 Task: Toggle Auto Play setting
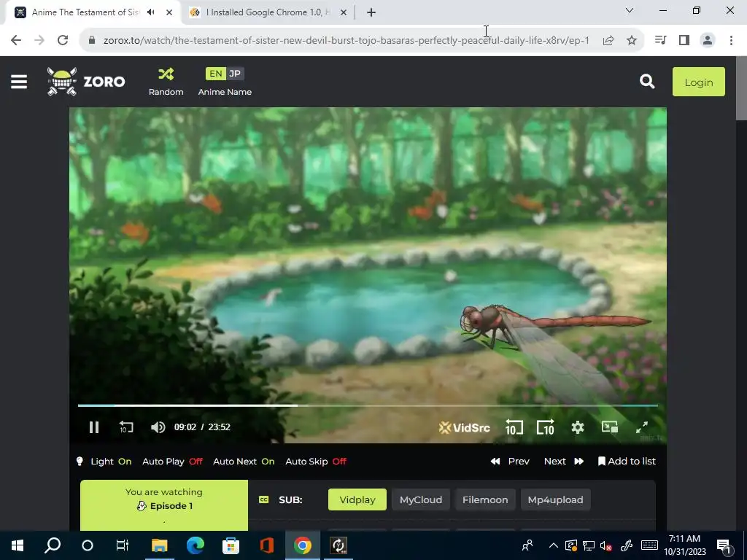172,462
